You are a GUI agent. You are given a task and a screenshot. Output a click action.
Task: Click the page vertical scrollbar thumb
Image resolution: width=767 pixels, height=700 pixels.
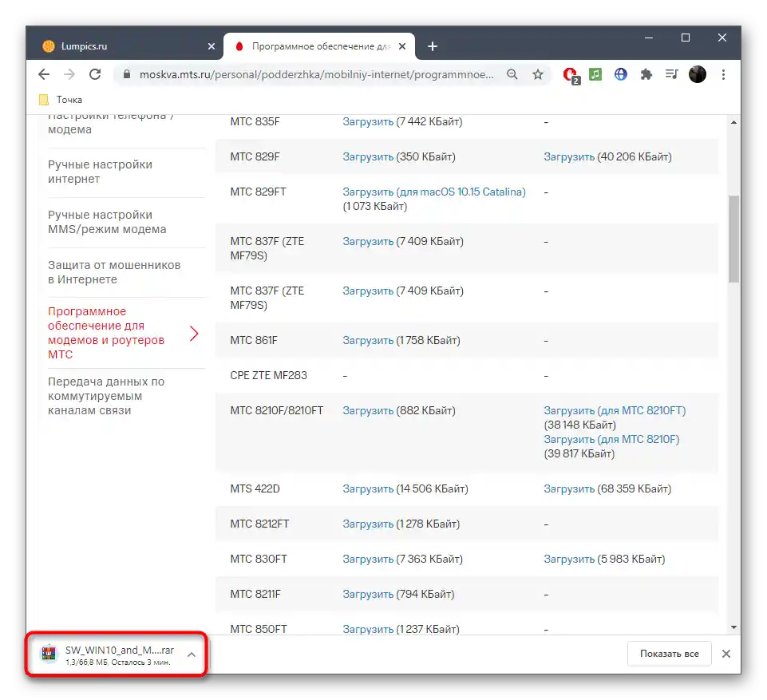pyautogui.click(x=733, y=239)
